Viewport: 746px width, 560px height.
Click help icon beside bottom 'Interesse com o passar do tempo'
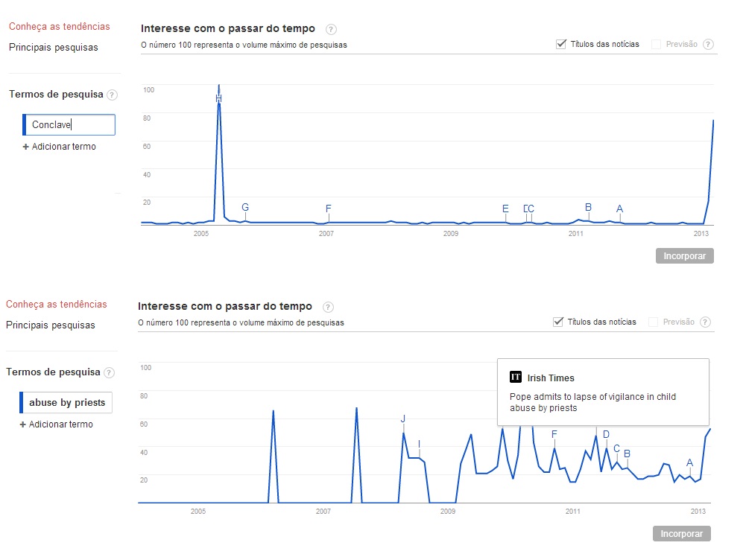tap(329, 307)
